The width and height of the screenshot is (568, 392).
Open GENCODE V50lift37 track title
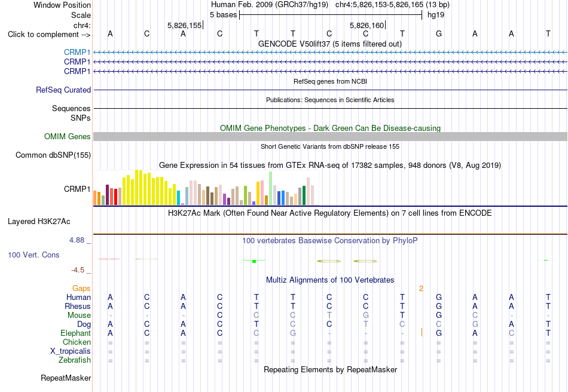(329, 44)
